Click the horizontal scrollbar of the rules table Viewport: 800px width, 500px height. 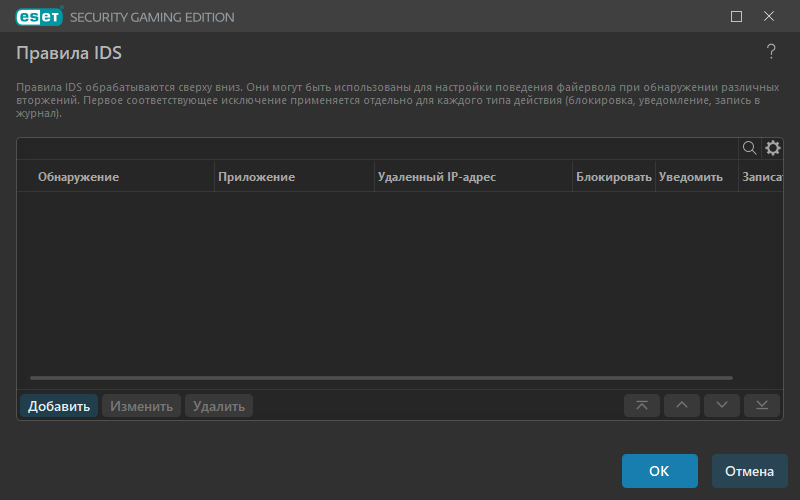[x=381, y=378]
